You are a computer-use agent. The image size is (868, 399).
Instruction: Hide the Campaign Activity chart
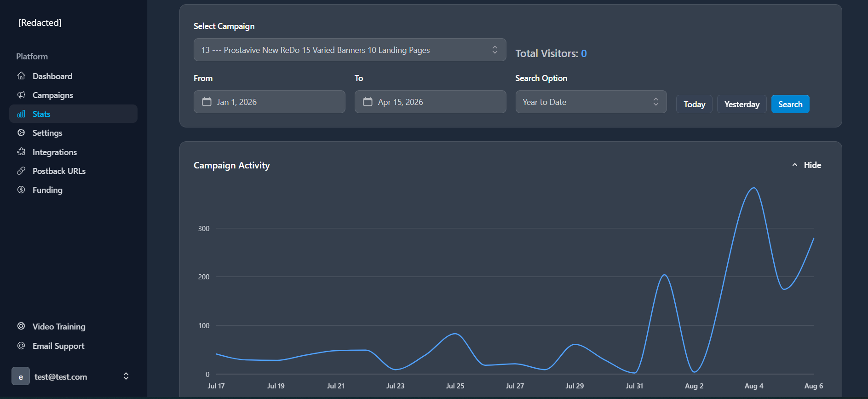[806, 165]
